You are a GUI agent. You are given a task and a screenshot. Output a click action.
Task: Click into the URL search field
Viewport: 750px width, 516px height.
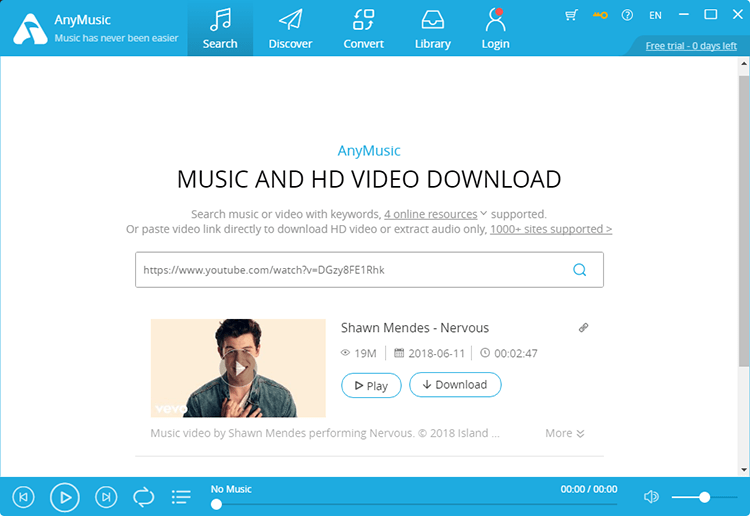click(369, 270)
